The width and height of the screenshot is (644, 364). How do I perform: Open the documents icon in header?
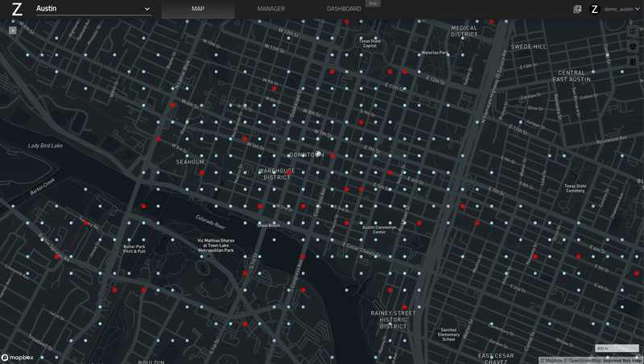[577, 9]
